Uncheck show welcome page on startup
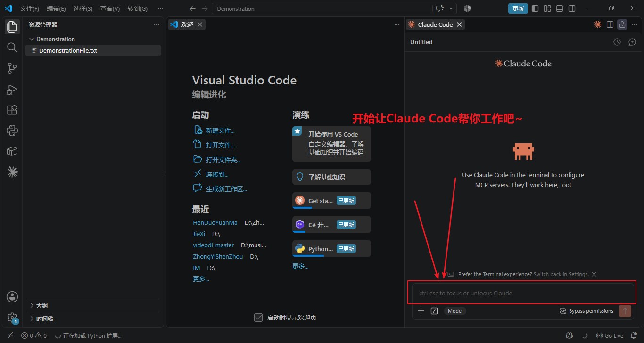644x343 pixels. (x=258, y=318)
